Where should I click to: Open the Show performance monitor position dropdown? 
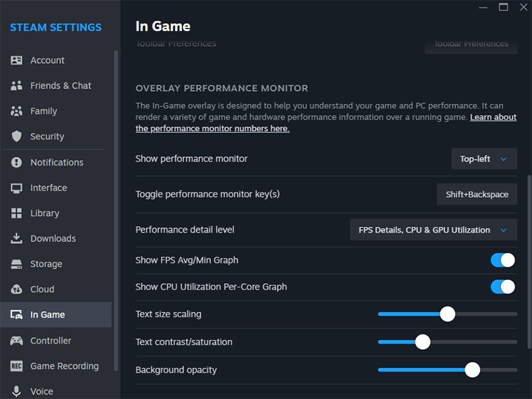pyautogui.click(x=484, y=159)
